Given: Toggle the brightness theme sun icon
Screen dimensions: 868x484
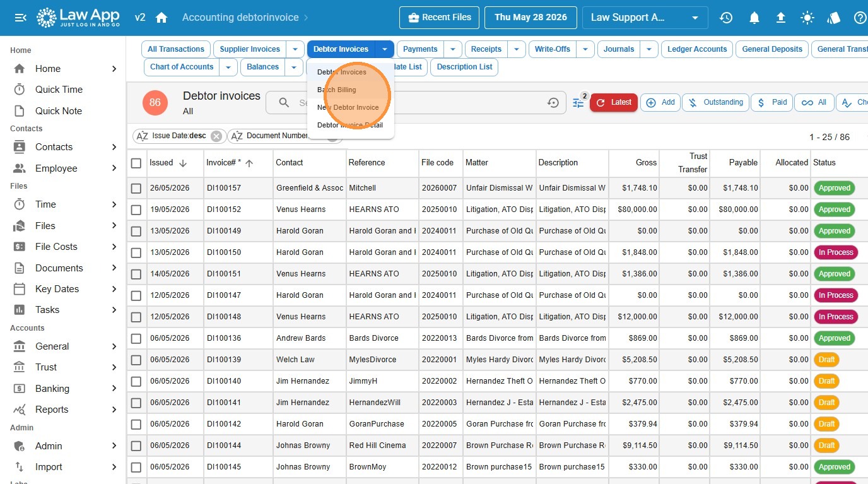Looking at the screenshot, I should click(x=807, y=18).
